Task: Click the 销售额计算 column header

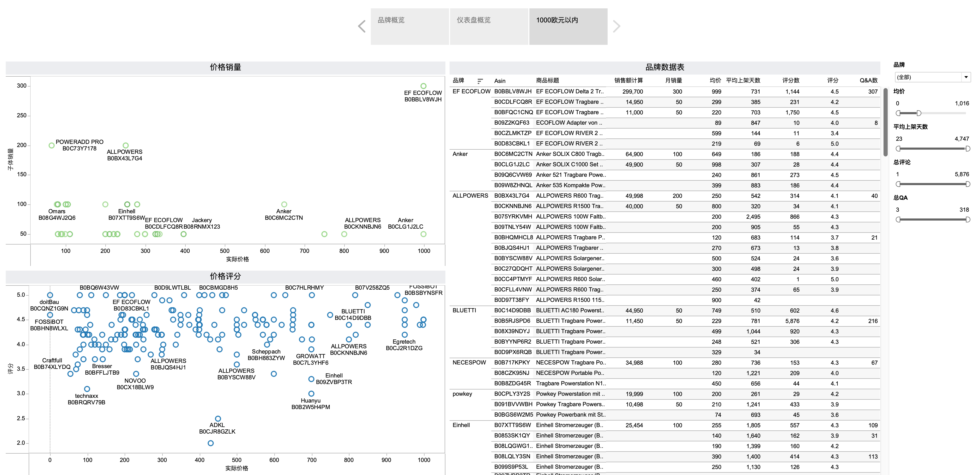Action: (628, 80)
